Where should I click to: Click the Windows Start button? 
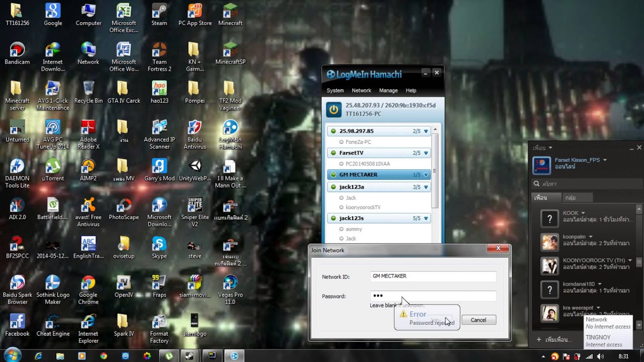click(x=14, y=355)
